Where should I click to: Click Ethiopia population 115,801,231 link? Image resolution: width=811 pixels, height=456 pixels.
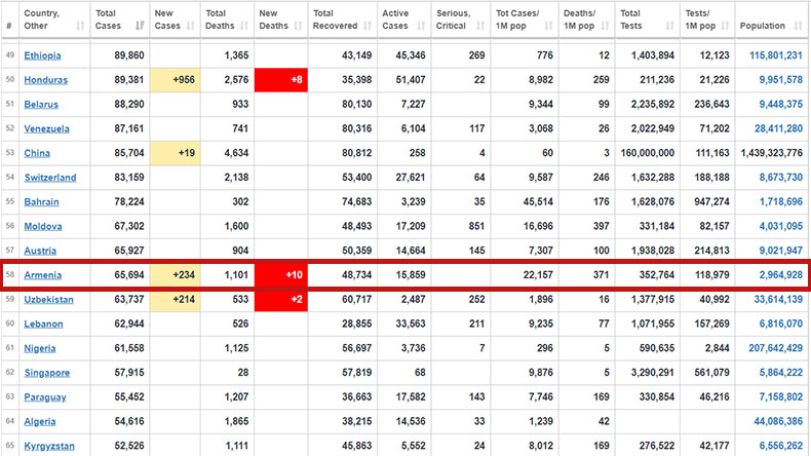click(776, 55)
